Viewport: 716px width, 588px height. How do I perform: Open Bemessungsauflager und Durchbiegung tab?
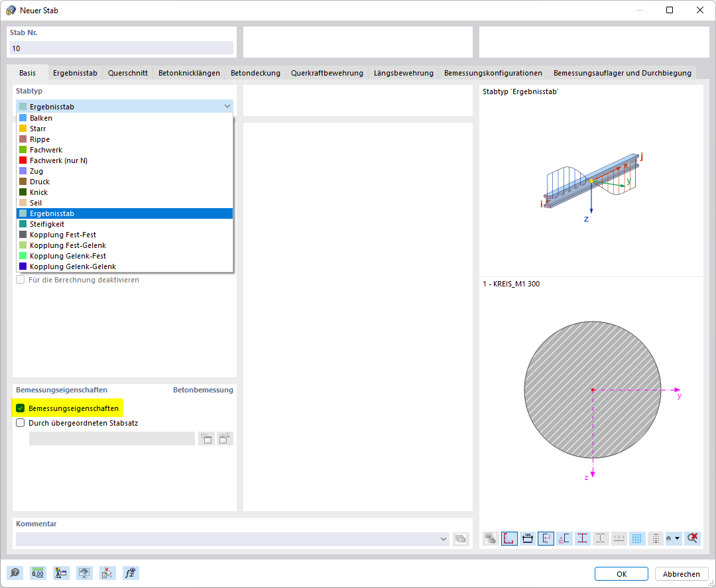coord(623,73)
